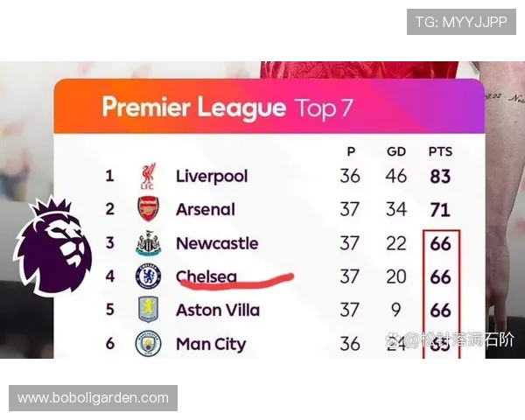
Task: Click the PTS column header
Action: pos(440,151)
